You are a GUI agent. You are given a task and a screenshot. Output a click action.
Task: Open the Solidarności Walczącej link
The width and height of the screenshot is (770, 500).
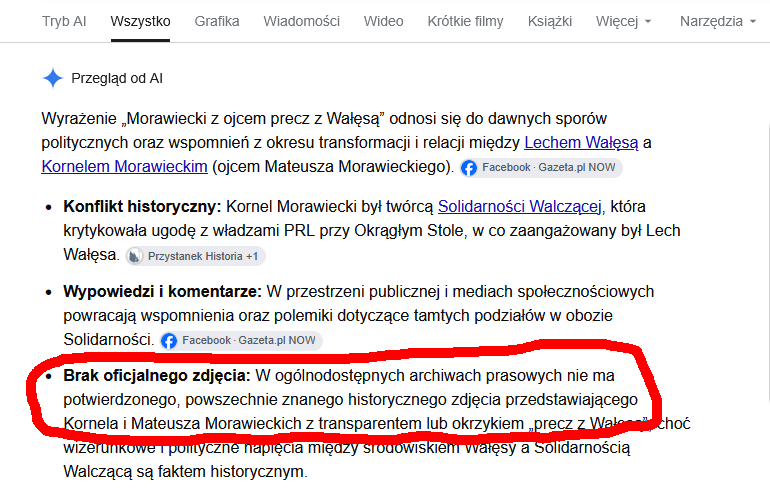coord(520,206)
